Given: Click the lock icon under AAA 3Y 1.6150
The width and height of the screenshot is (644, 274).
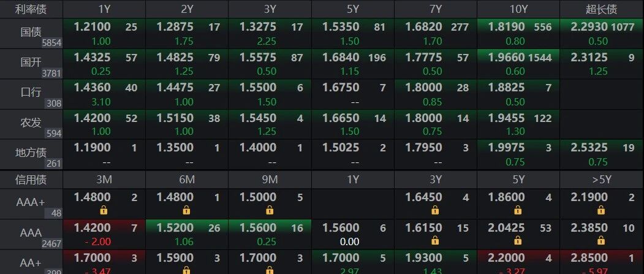Looking at the screenshot, I should pyautogui.click(x=435, y=241).
